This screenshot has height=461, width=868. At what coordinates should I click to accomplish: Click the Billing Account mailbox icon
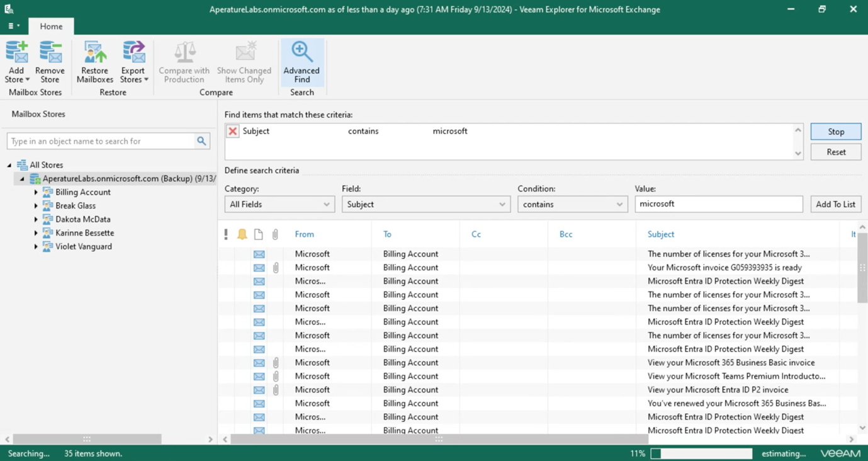[47, 192]
